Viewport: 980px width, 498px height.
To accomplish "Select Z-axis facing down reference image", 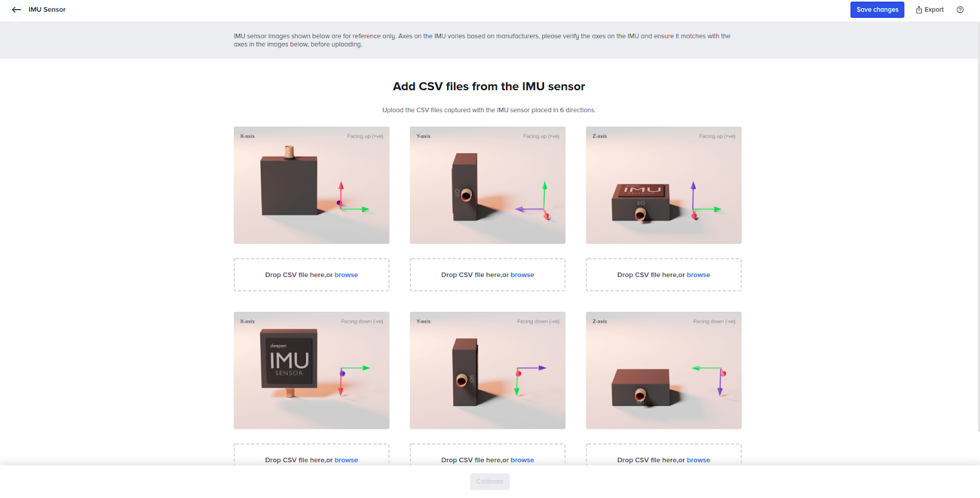I will click(663, 370).
